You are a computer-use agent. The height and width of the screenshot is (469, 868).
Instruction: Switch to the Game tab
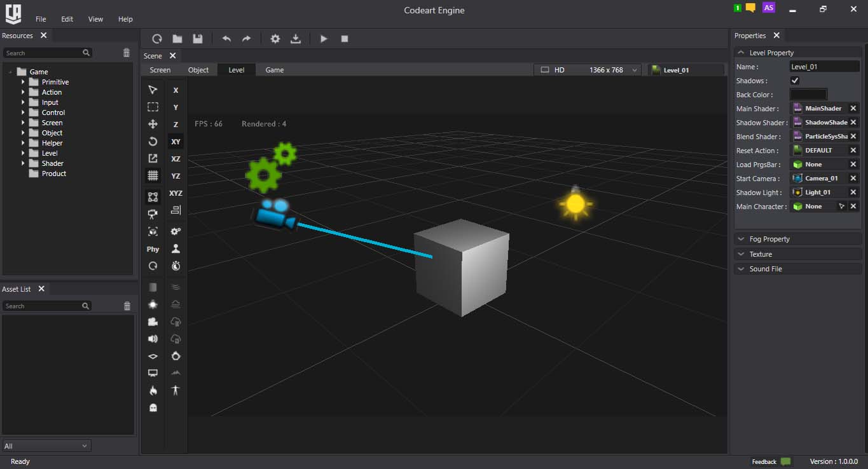[274, 70]
